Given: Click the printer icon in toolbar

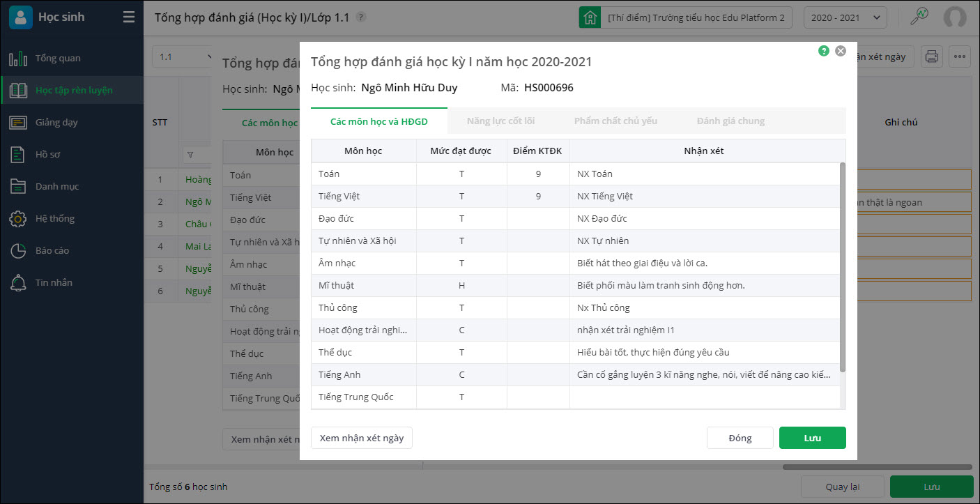Looking at the screenshot, I should point(932,56).
